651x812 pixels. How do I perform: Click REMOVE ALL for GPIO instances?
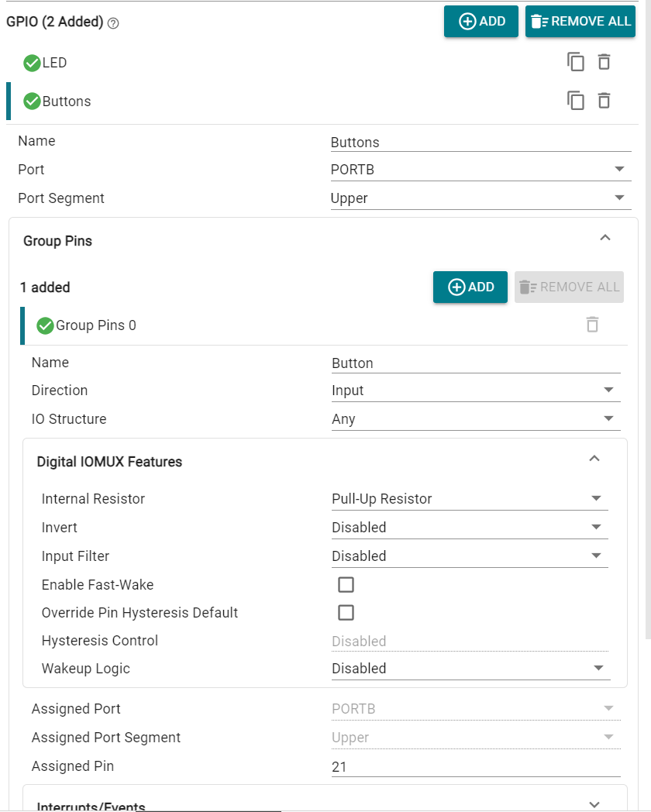pyautogui.click(x=580, y=21)
